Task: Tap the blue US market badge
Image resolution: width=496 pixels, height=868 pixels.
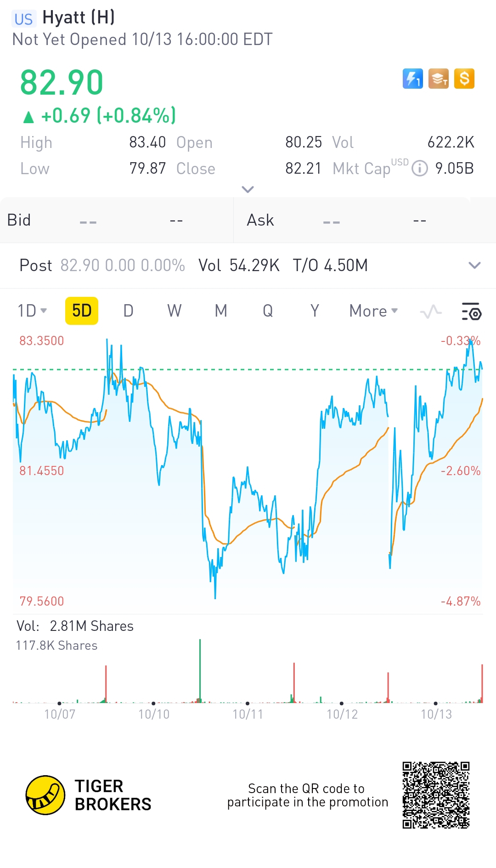Action: tap(23, 19)
